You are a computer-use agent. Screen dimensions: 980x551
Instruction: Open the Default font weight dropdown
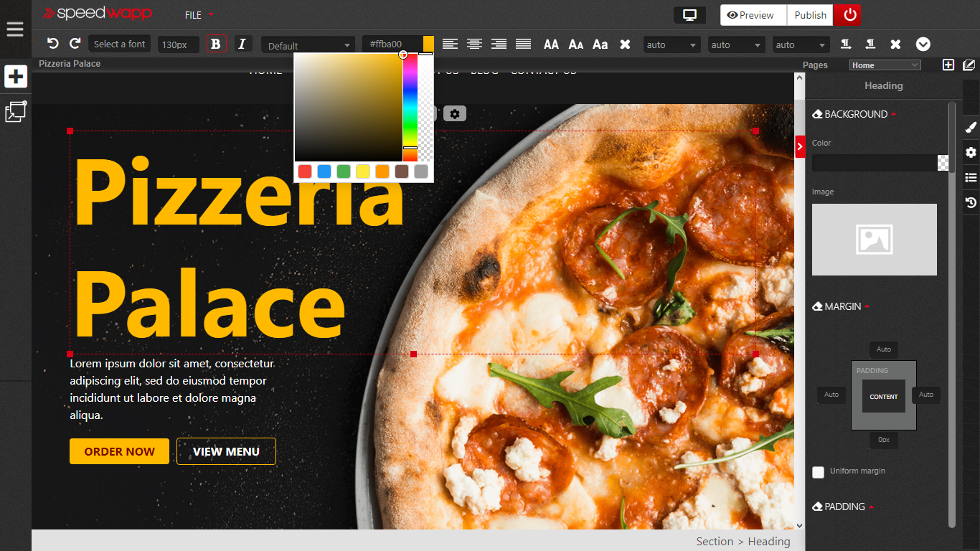coord(308,45)
